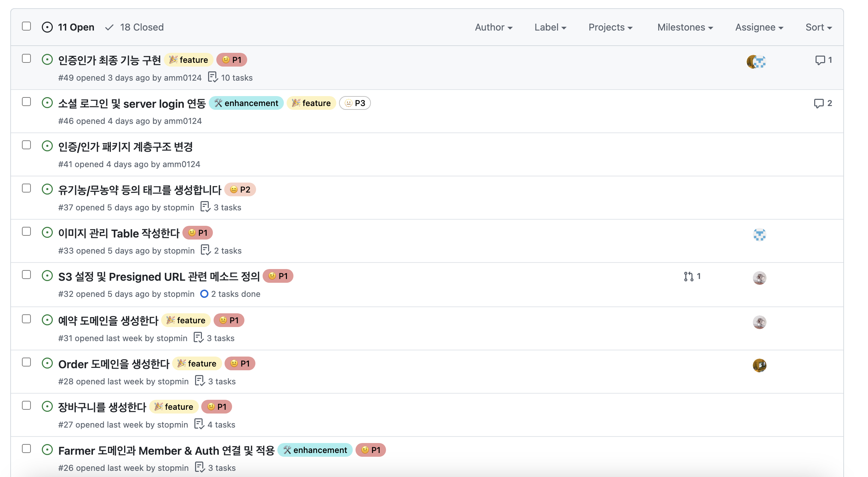Click assignee avatar on Order 도메인 issue
Viewport: 868px width, 477px height.
759,365
